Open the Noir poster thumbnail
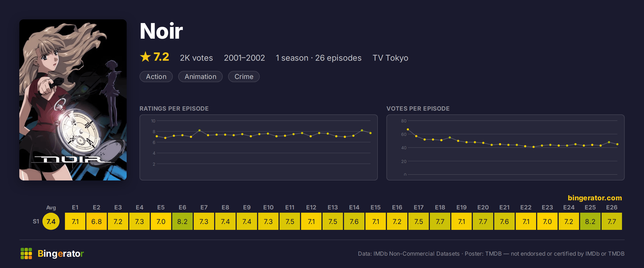The image size is (644, 268). pos(73,100)
